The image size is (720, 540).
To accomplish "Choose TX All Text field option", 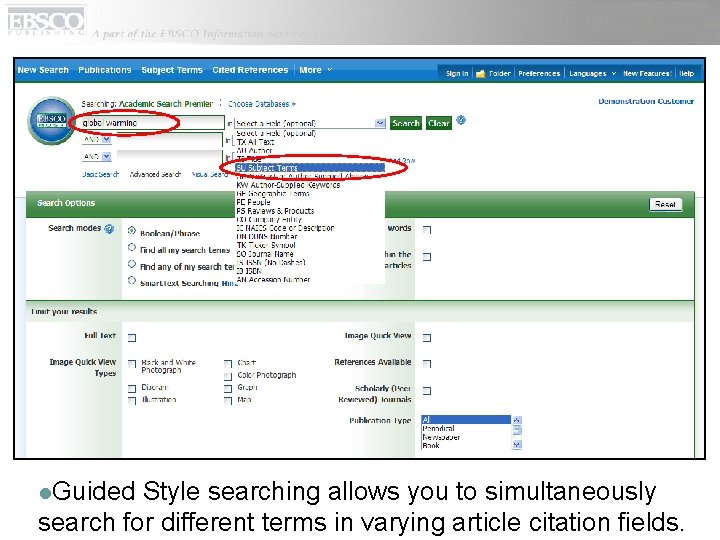I will pyautogui.click(x=310, y=142).
